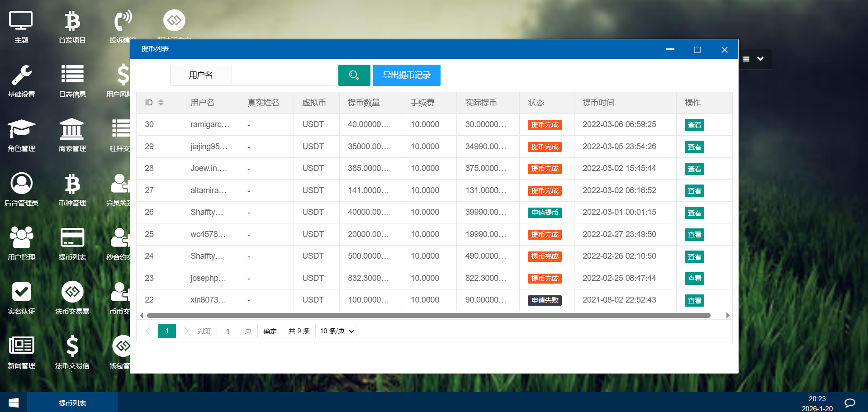The image size is (868, 412).
Task: Click the 用户名 search input field
Action: tap(284, 75)
